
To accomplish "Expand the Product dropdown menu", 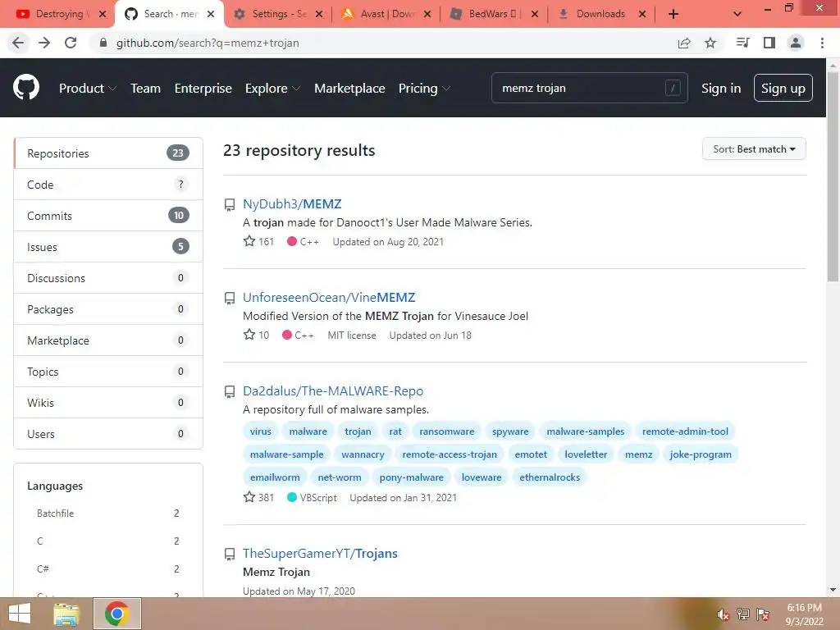I will pos(87,88).
